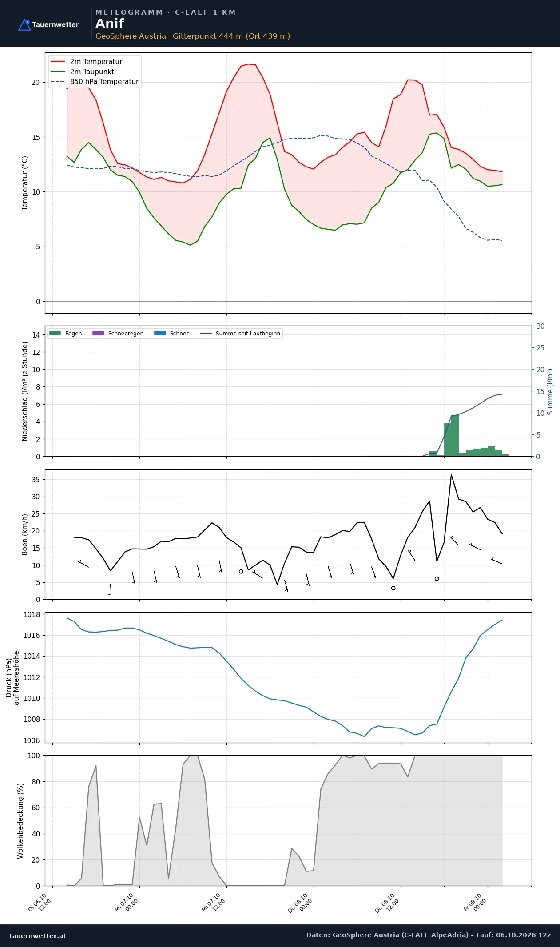Viewport: 560px width, 947px height.
Task: Click the 2m Temperatur legend label
Action: pos(96,62)
